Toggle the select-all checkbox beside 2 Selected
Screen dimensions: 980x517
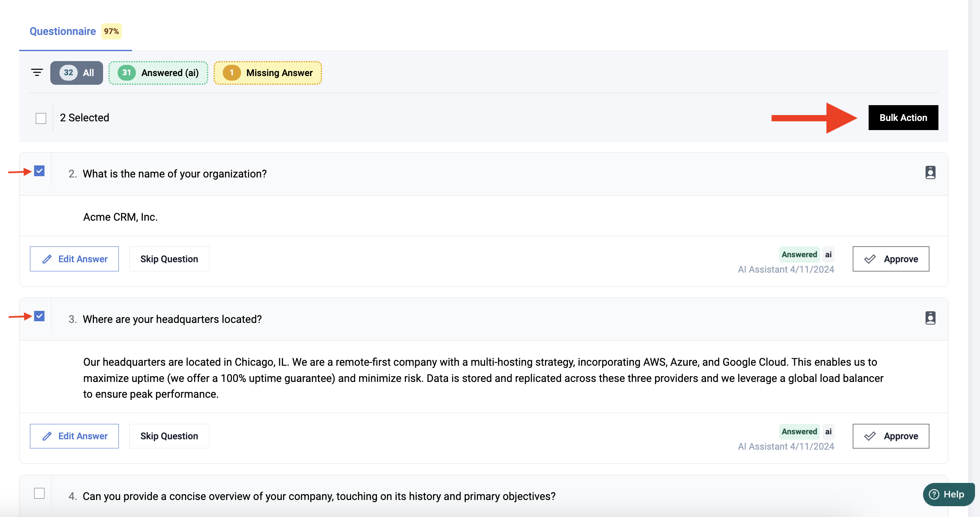[x=41, y=118]
